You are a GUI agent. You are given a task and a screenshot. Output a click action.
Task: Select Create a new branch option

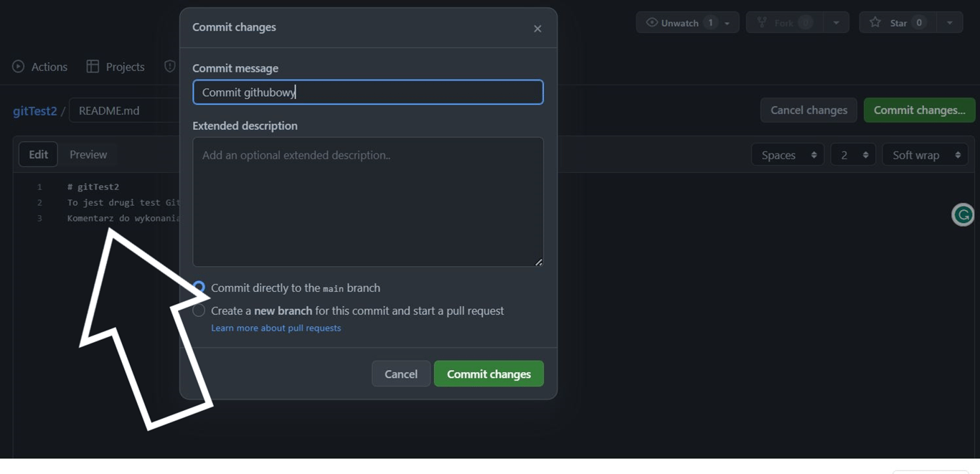pos(199,311)
